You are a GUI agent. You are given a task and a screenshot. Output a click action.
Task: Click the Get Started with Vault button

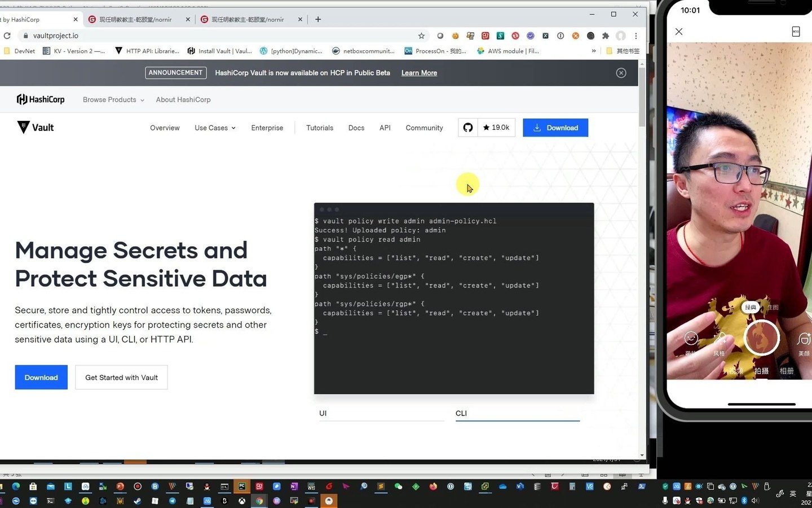tap(121, 377)
